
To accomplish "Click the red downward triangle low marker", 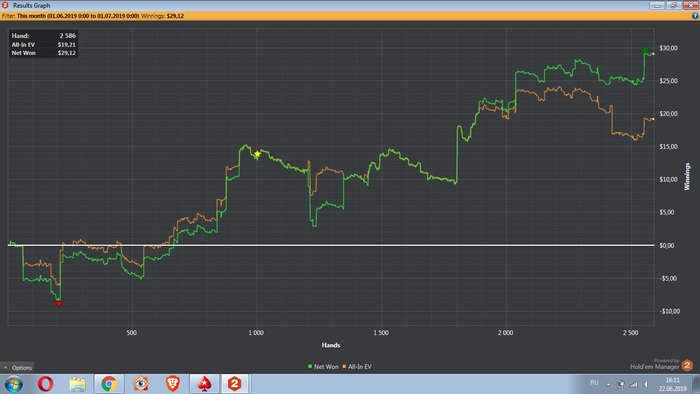I will (58, 303).
